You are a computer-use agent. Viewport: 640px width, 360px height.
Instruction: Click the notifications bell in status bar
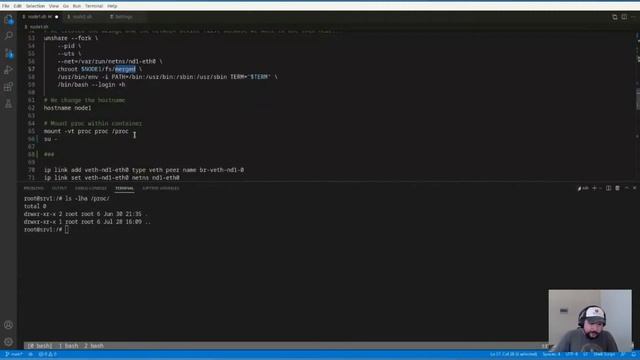(633, 354)
